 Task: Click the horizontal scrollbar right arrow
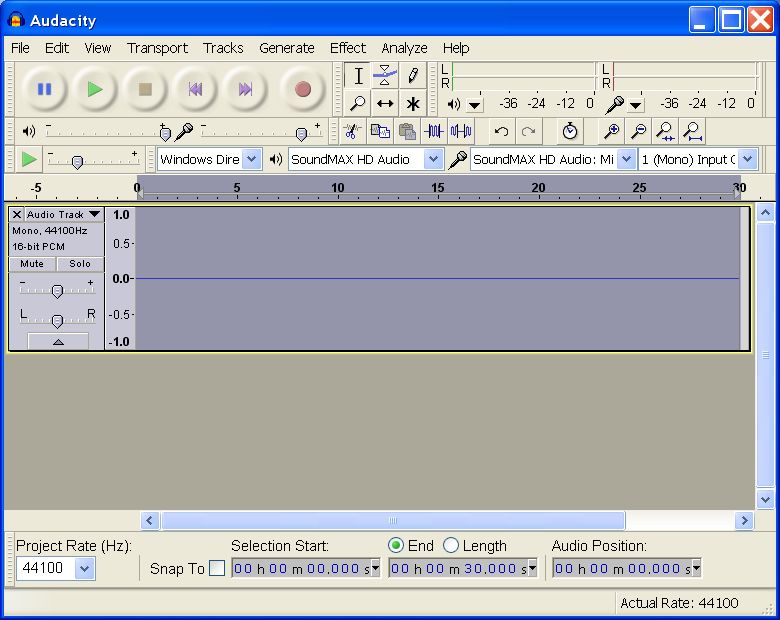(744, 520)
